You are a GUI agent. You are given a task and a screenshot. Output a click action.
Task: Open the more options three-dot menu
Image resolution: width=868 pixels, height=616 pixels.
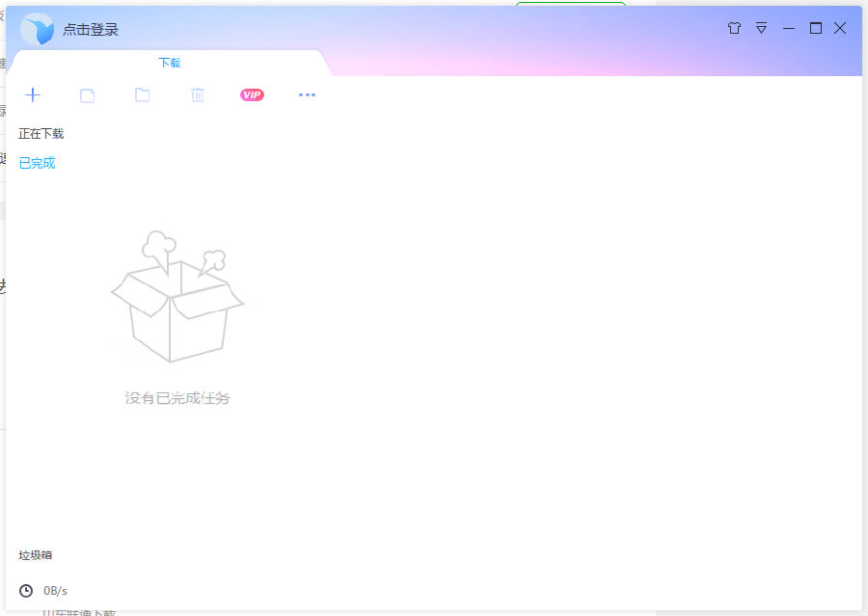tap(307, 95)
